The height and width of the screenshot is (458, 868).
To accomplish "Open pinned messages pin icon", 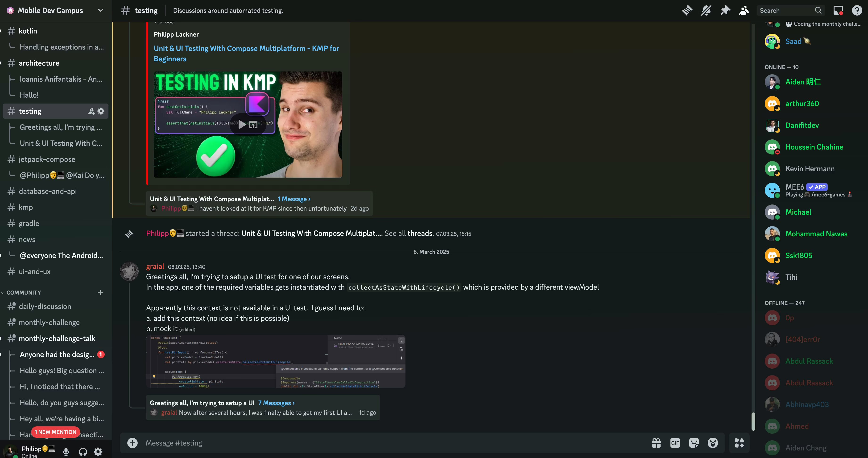I will click(725, 10).
